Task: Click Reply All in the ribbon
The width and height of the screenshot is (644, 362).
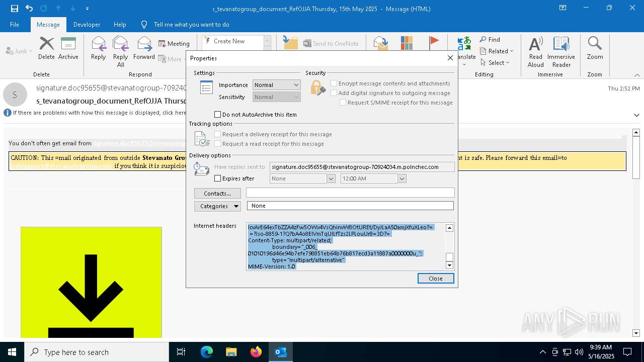Action: (120, 51)
